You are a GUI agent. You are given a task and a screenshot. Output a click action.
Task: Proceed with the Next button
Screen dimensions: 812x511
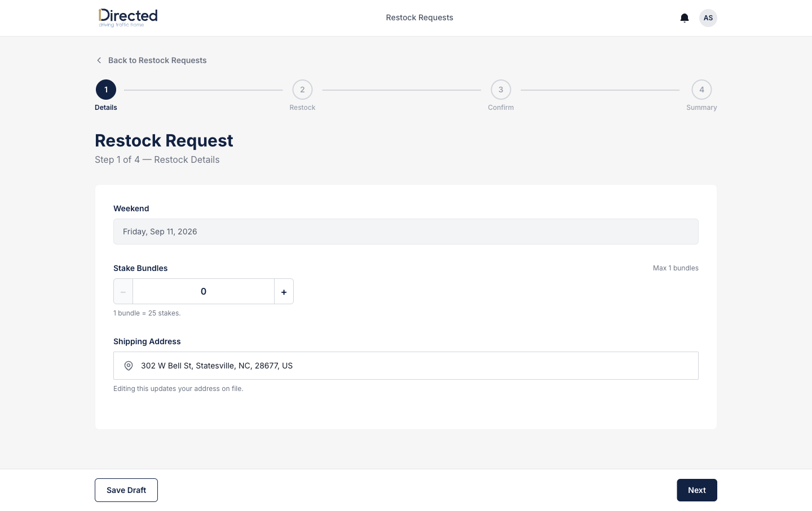[697, 490]
